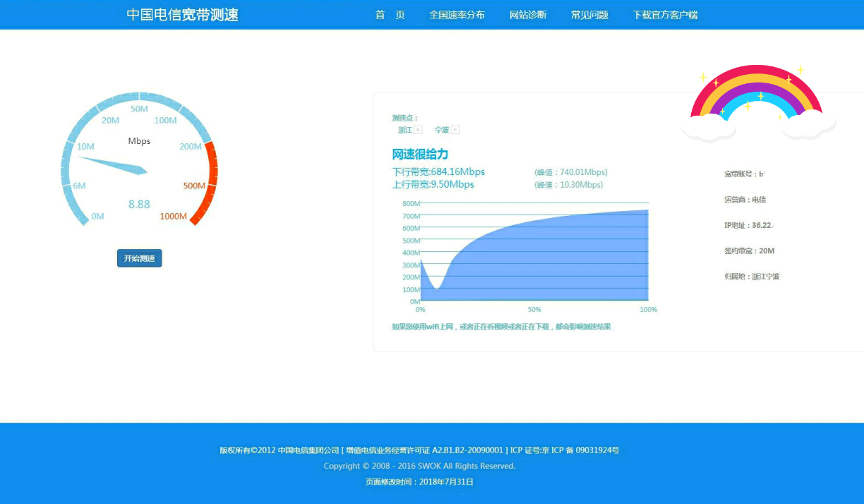Screen dimensions: 864x504
Task: Click the 版权所有 ICP license footer line
Action: pyautogui.click(x=419, y=450)
